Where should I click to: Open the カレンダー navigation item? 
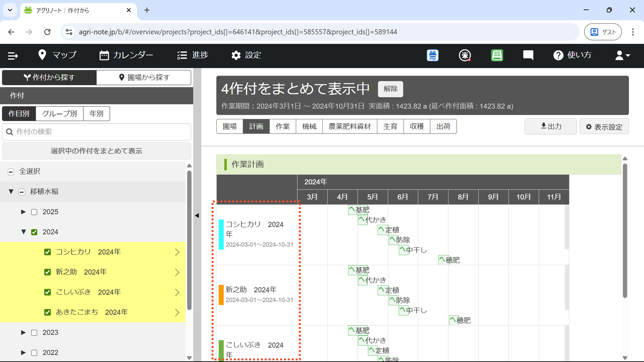(x=126, y=55)
